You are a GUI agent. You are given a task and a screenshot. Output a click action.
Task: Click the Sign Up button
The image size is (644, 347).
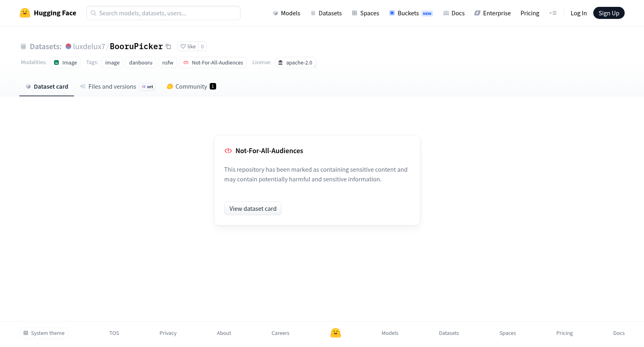(x=609, y=13)
